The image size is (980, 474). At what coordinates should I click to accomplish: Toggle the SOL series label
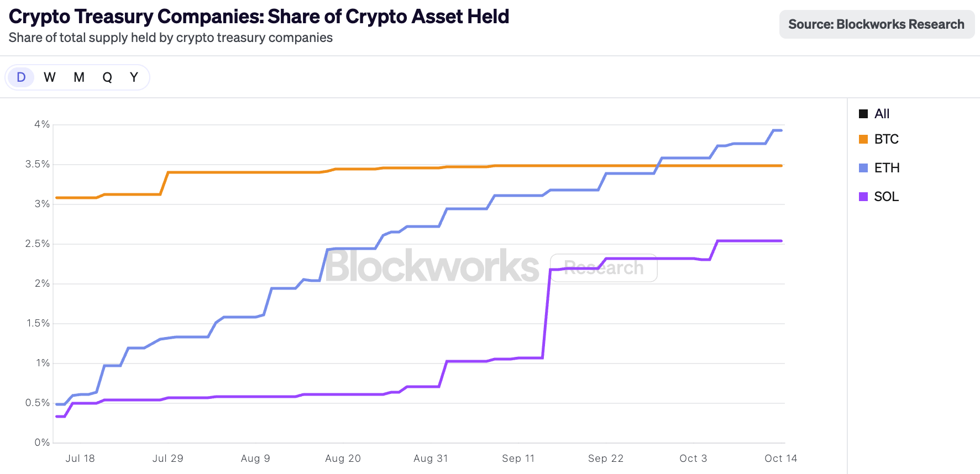(886, 197)
